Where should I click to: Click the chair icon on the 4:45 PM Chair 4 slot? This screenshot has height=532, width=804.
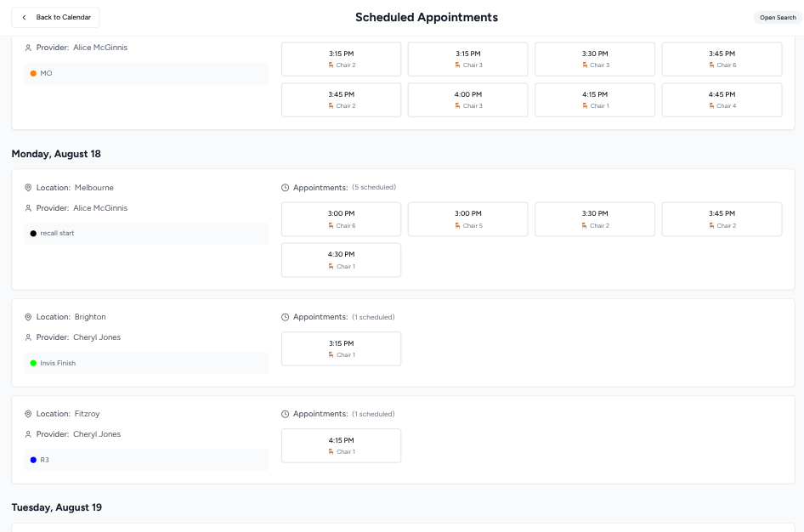click(711, 106)
